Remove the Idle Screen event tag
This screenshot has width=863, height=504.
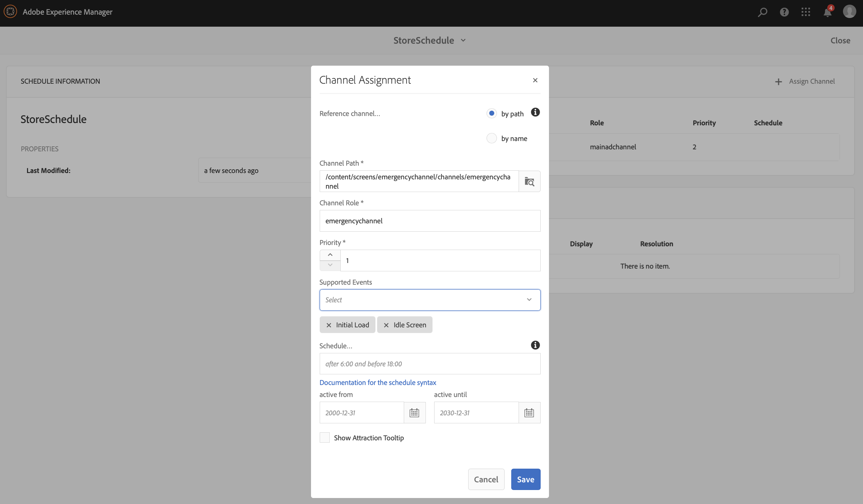[x=386, y=325]
